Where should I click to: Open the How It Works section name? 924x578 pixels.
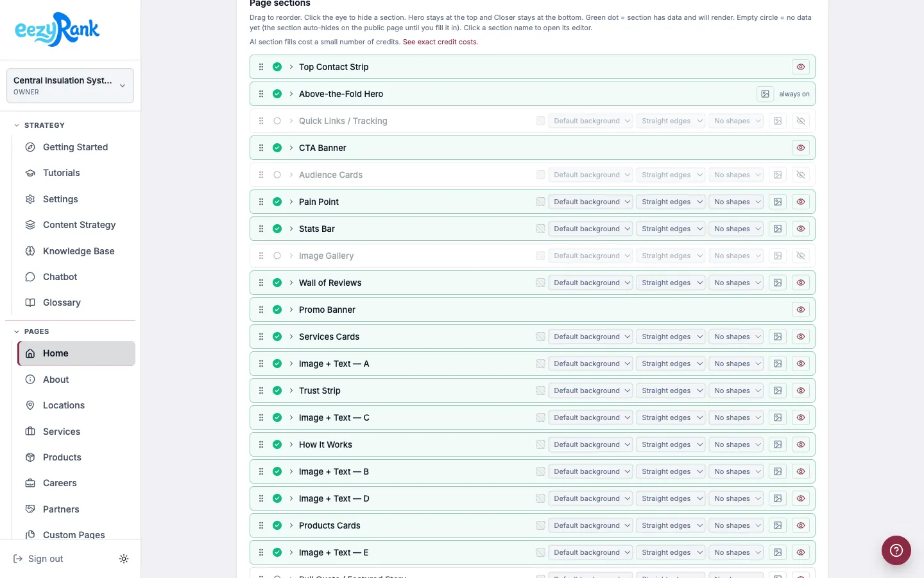pos(325,444)
